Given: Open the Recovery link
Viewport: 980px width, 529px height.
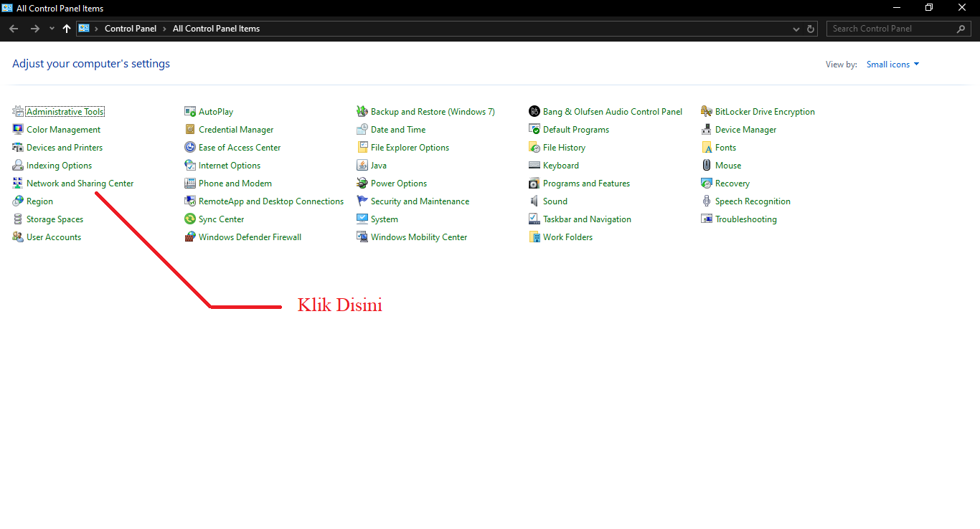Looking at the screenshot, I should [732, 184].
